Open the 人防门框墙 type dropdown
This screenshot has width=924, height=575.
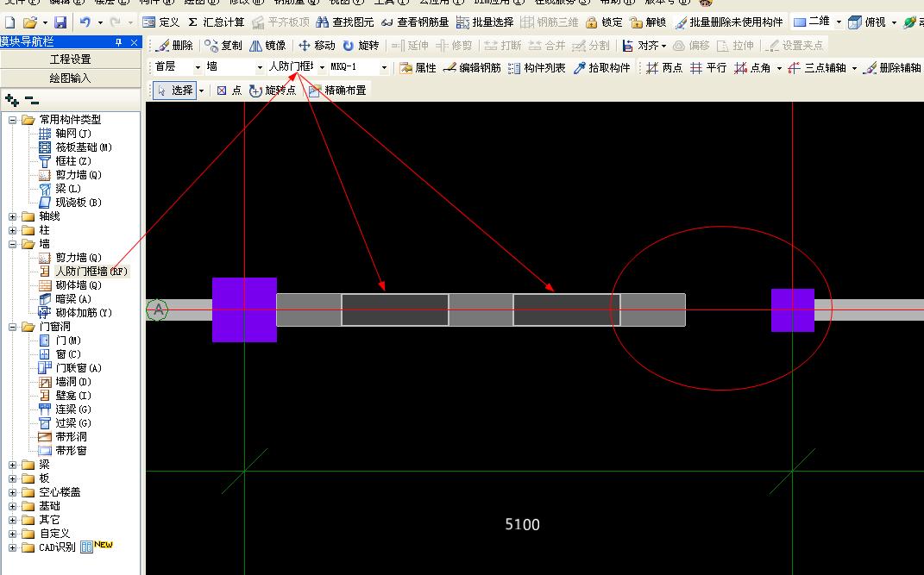click(x=322, y=68)
